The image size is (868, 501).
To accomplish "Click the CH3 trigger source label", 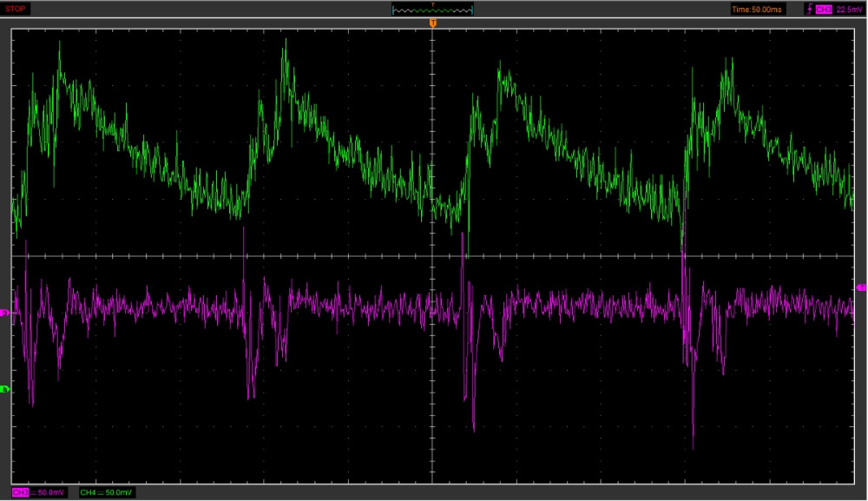I will tap(823, 10).
